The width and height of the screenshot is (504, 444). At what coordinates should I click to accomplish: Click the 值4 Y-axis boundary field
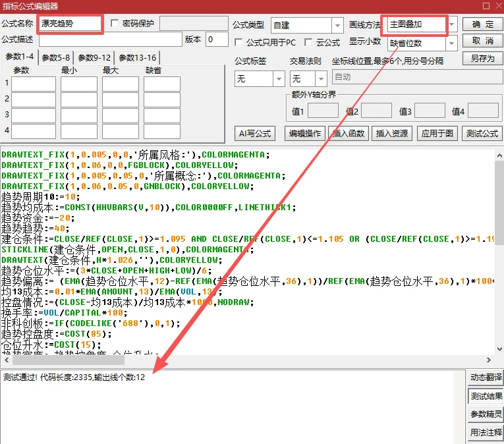pos(483,111)
